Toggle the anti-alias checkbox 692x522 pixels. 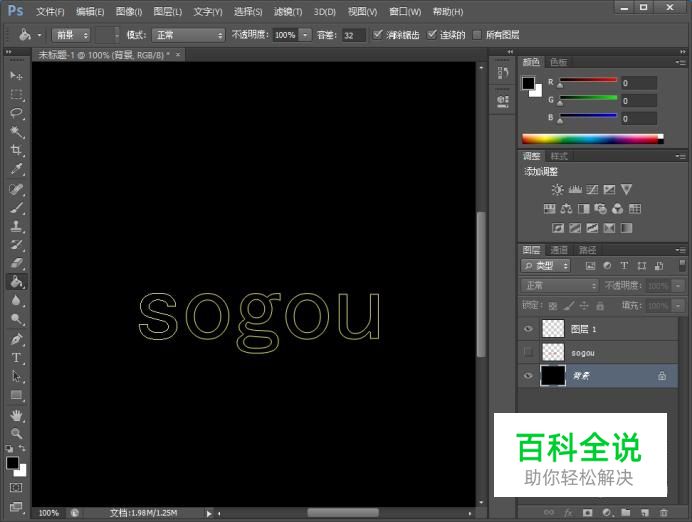click(x=377, y=34)
